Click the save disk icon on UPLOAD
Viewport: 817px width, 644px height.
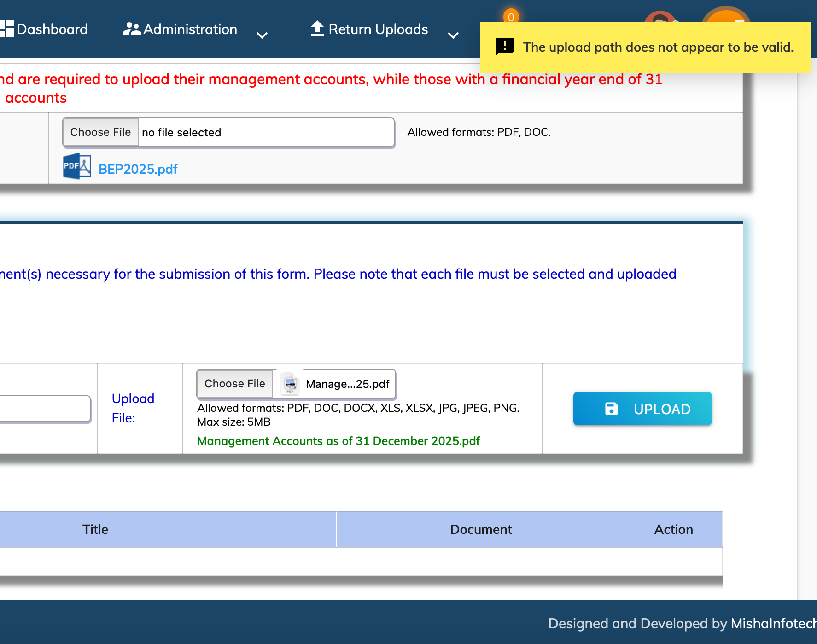(611, 409)
